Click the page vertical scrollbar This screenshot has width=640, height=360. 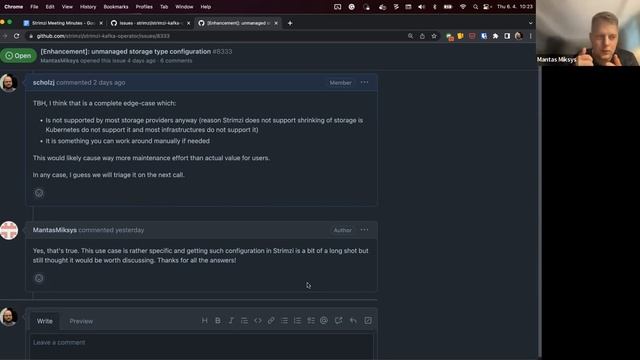pyautogui.click(x=540, y=212)
